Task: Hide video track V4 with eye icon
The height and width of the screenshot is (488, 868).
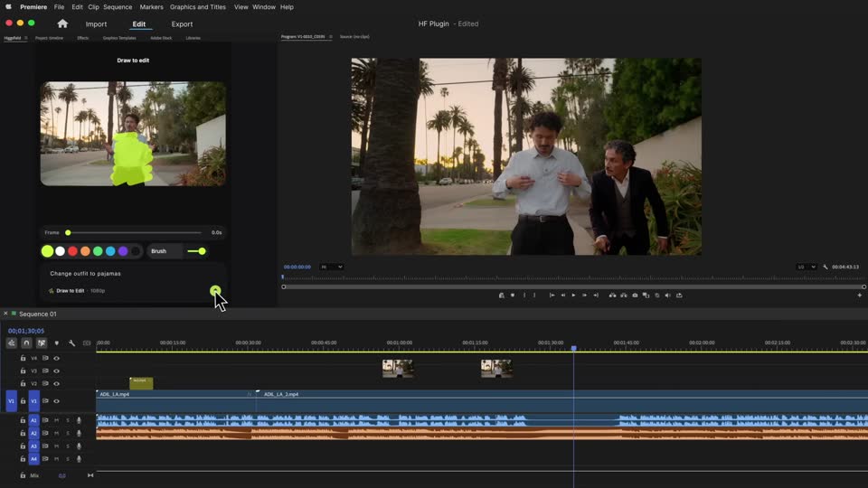Action: pyautogui.click(x=56, y=358)
